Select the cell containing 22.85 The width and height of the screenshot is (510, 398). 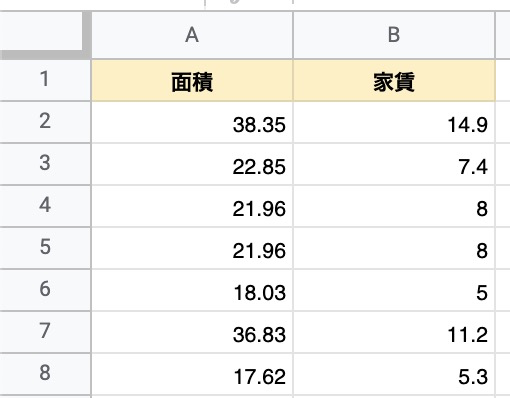(x=192, y=164)
